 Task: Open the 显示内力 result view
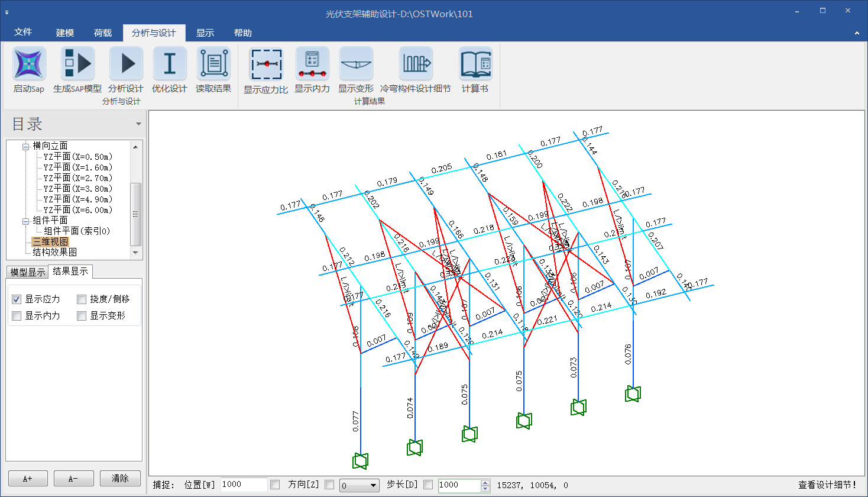(312, 64)
